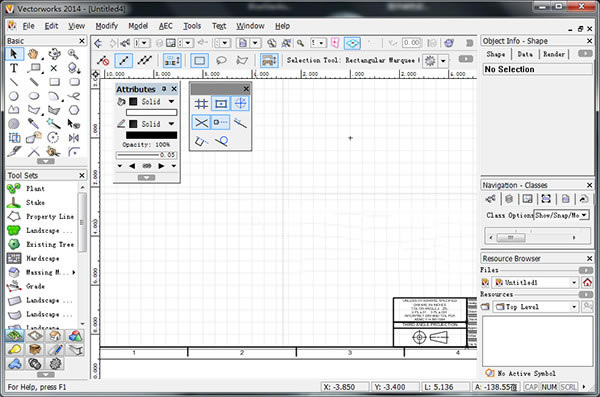
Task: Click the pen color black swatch
Action: [133, 124]
